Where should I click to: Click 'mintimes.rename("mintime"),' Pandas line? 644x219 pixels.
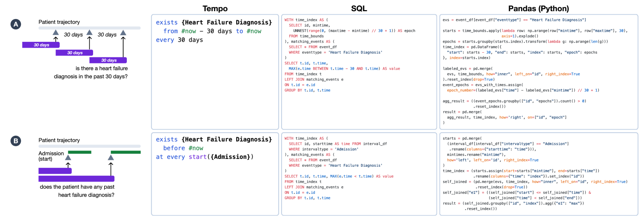[x=477, y=154]
